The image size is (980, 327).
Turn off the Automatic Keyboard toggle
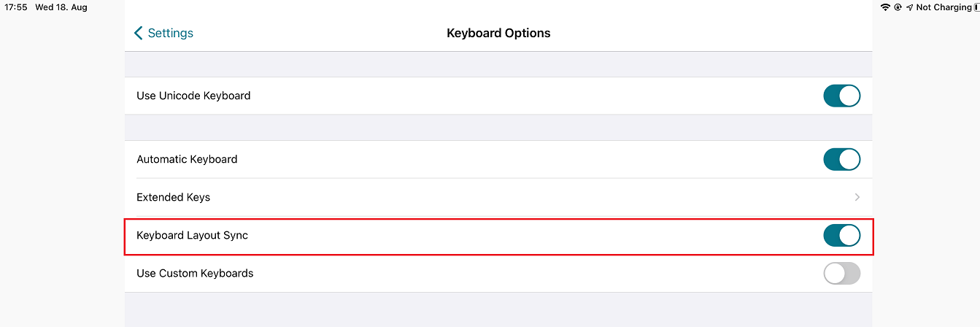[841, 159]
